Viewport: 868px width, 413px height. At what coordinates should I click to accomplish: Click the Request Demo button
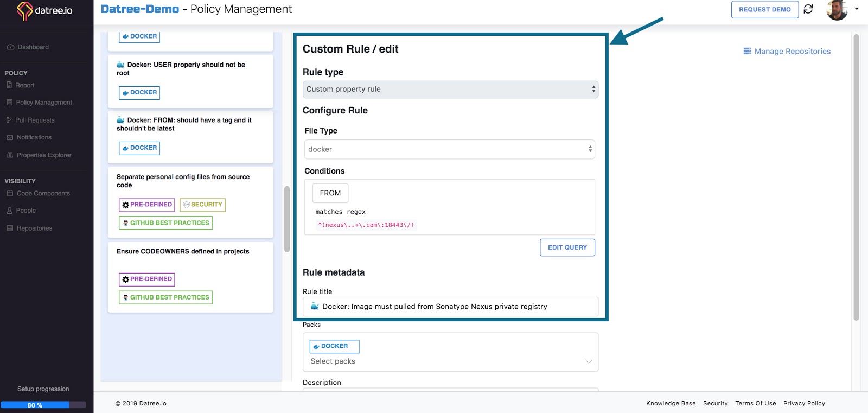click(x=764, y=9)
